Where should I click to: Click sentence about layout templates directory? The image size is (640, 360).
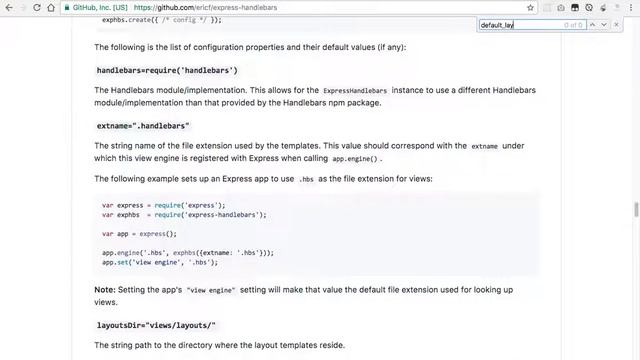(220, 345)
